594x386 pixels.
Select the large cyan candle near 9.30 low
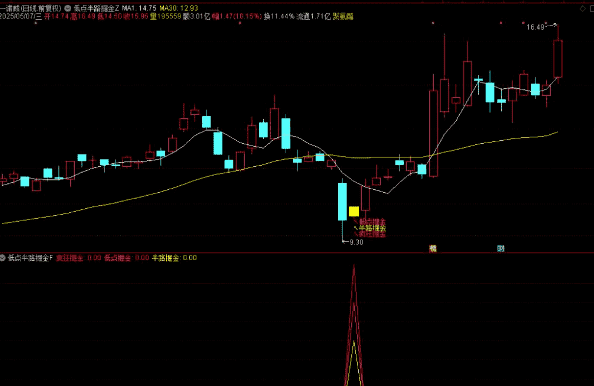[342, 202]
